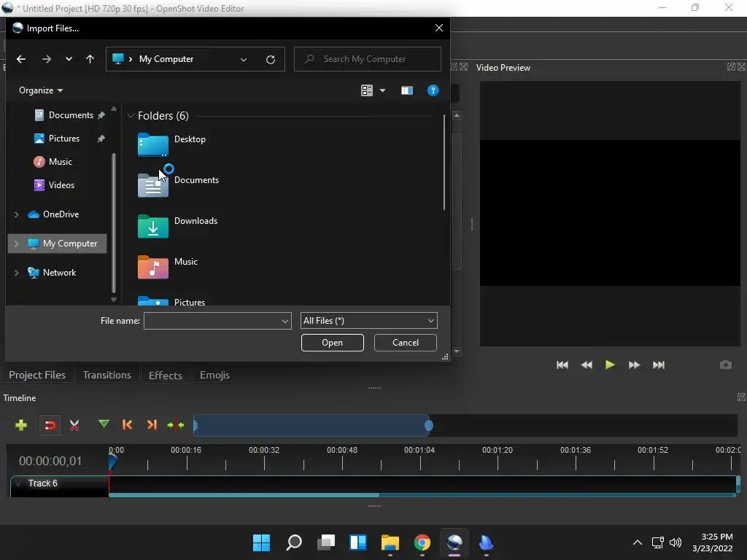
Task: Click the Play button in Video Preview
Action: click(610, 365)
